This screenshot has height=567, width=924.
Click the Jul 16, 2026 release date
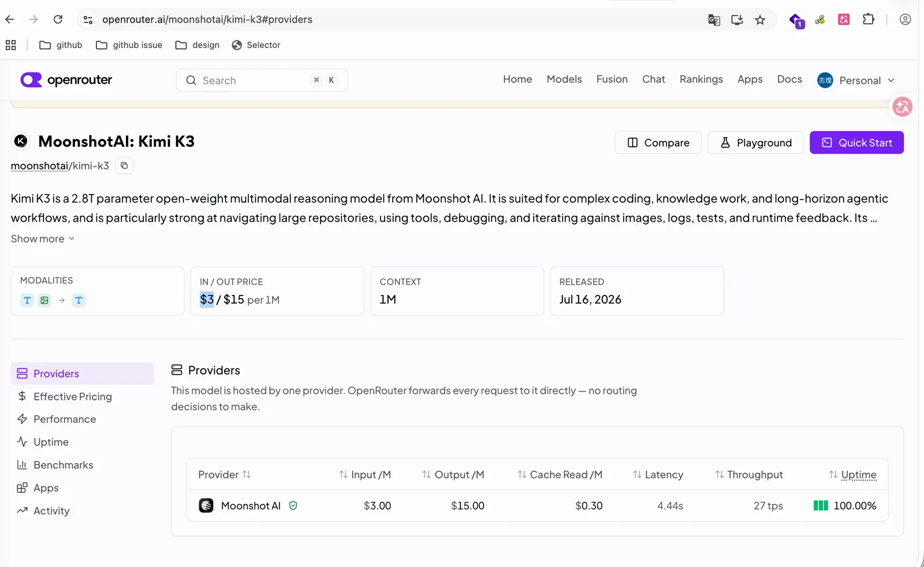(590, 300)
